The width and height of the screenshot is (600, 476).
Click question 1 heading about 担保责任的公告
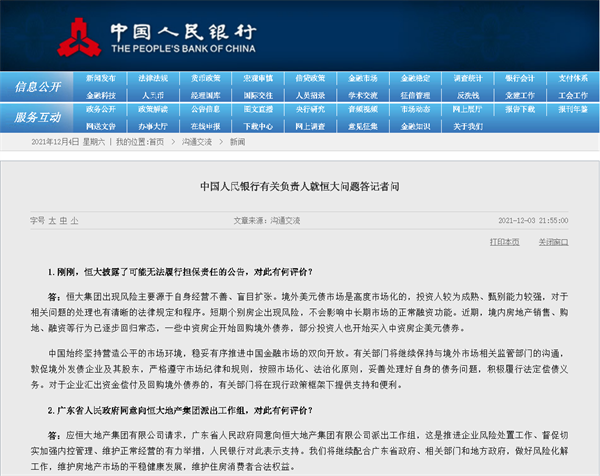tap(180, 272)
